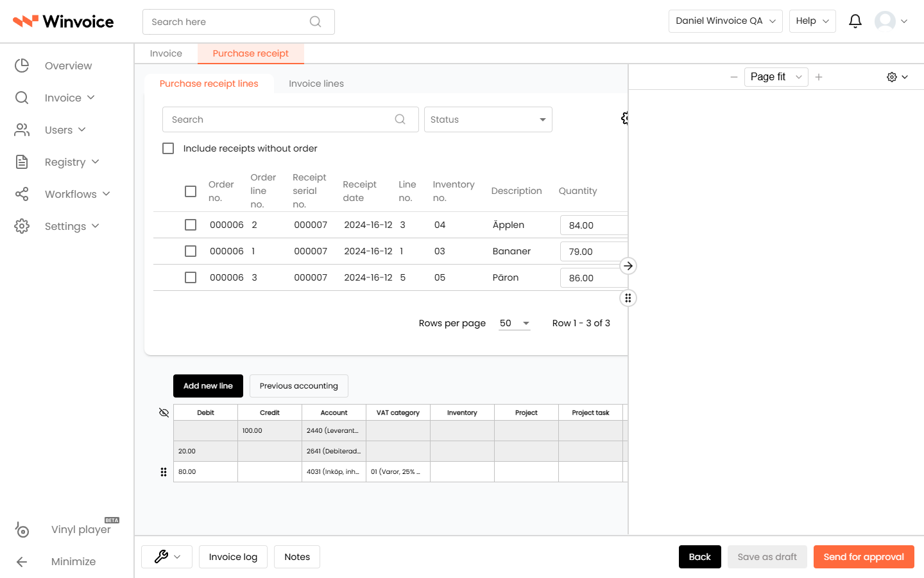Open the user avatar menu
Screen dimensions: 924x578
[x=891, y=21]
